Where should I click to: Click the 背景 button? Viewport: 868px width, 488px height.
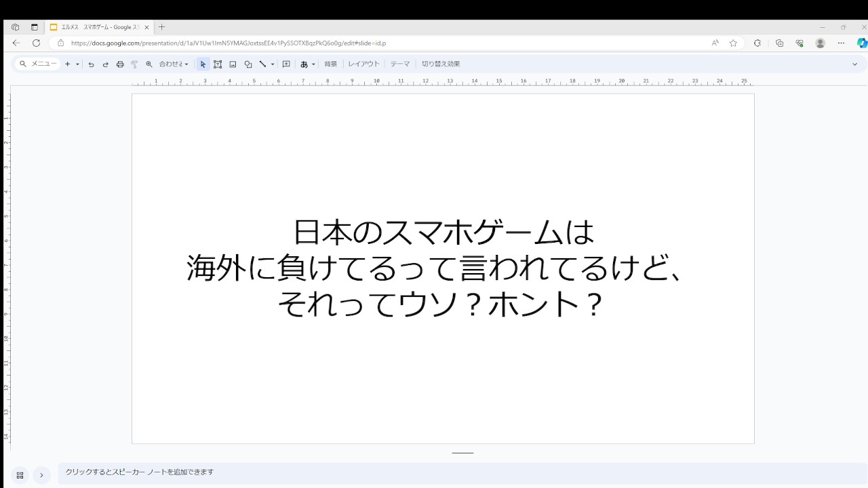pyautogui.click(x=330, y=64)
